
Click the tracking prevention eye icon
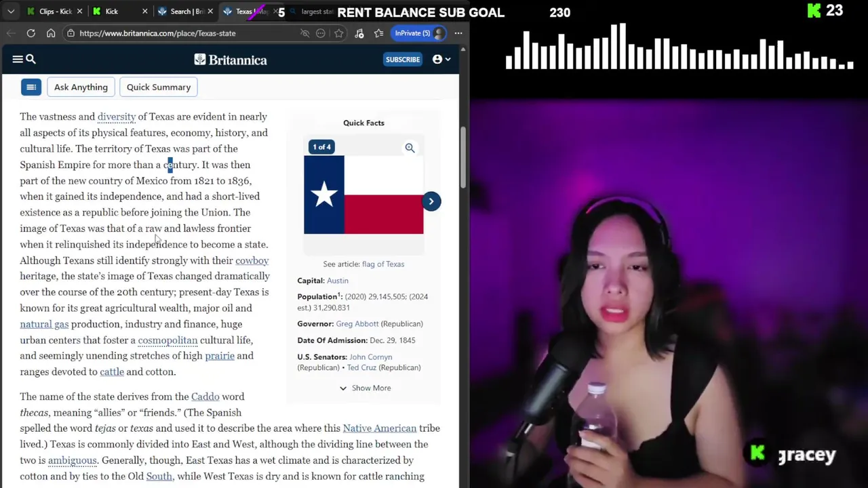305,33
